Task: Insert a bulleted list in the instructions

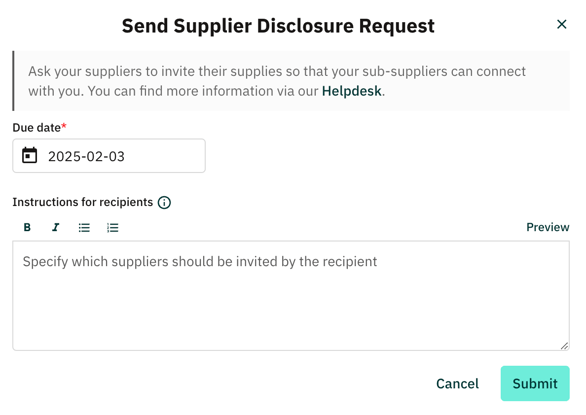Action: point(84,227)
